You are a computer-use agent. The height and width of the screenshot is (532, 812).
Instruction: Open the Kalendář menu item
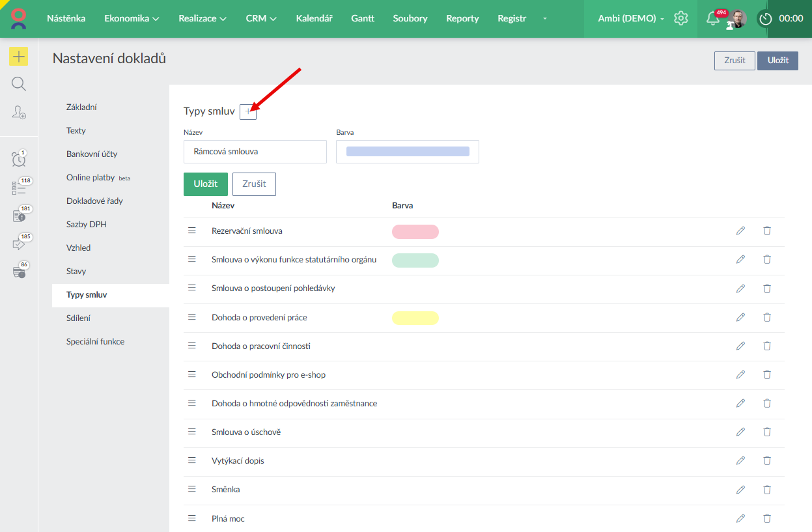[x=314, y=18]
